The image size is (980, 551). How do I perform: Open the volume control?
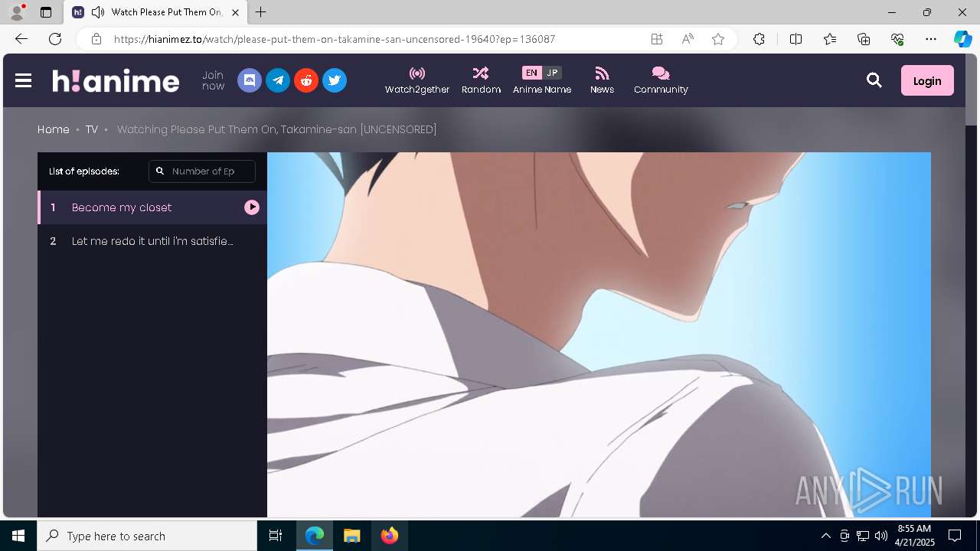881,536
